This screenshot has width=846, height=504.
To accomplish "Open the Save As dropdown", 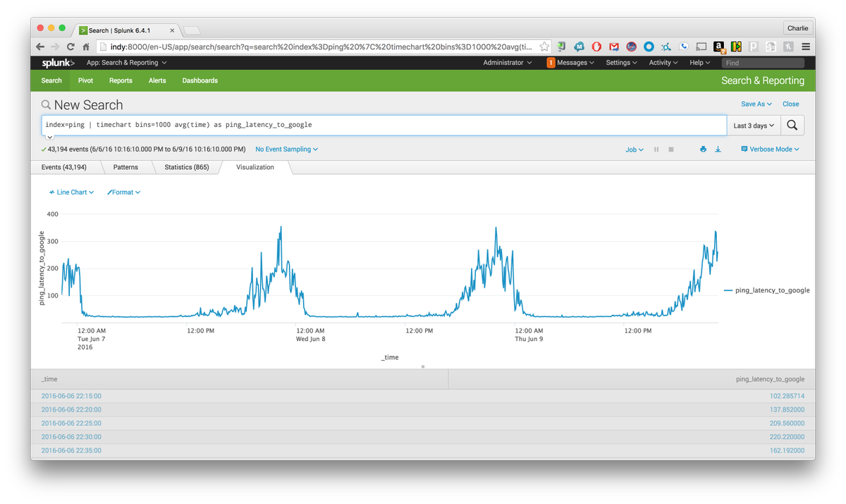I will [x=756, y=104].
